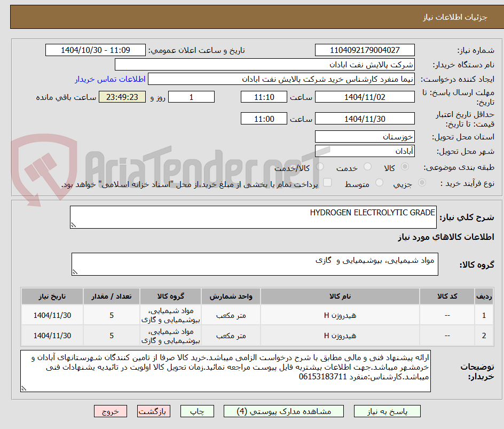Click the HYDROGEN ELECTROLYTIC GRADE description box
This screenshot has height=429, width=504.
pos(253,216)
